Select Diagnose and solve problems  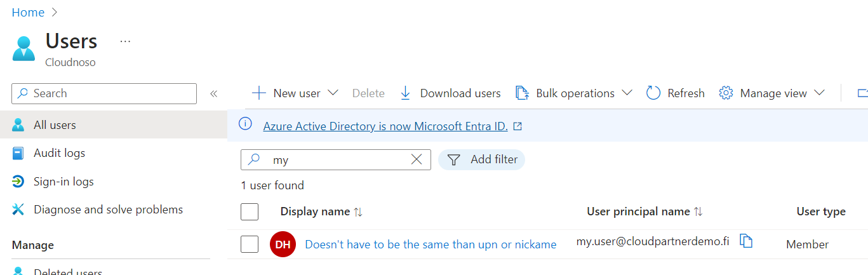tap(108, 210)
